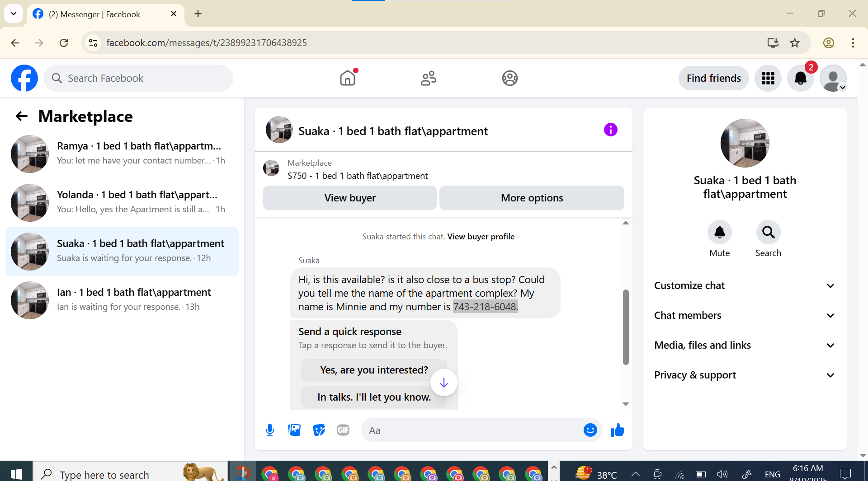Viewport: 868px width, 481px height.
Task: Choose a sticker using the sticker icon
Action: point(319,430)
